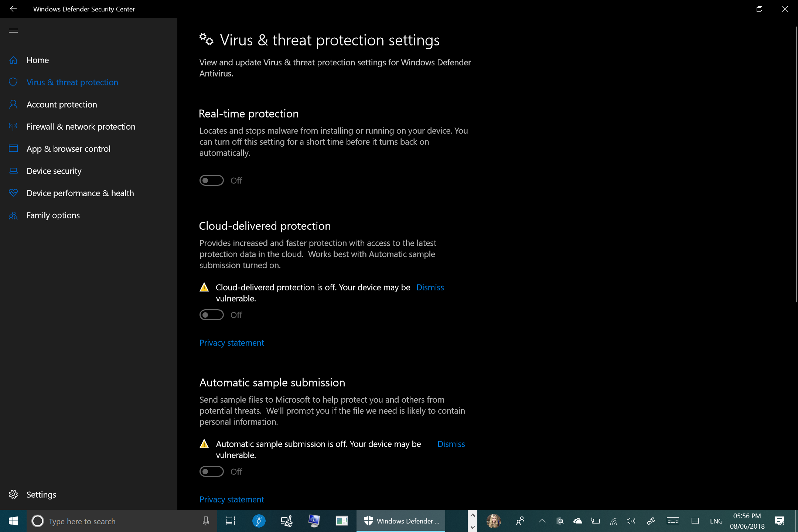Turn on Automatic sample submission toggle
The width and height of the screenshot is (798, 532).
coord(212,471)
